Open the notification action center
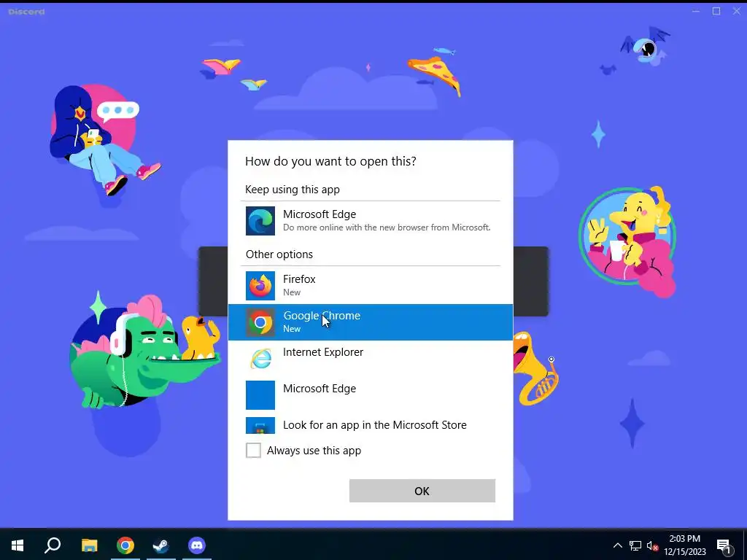 (724, 546)
